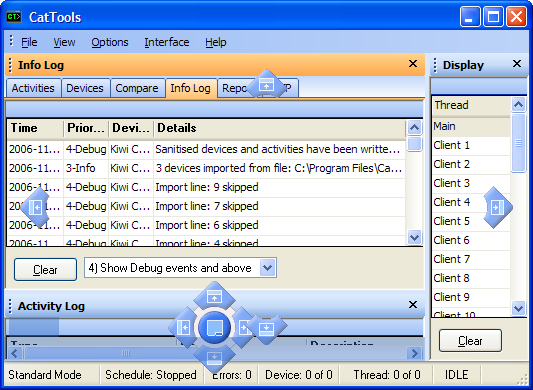The width and height of the screenshot is (533, 390).
Task: Open the View menu
Action: (64, 42)
